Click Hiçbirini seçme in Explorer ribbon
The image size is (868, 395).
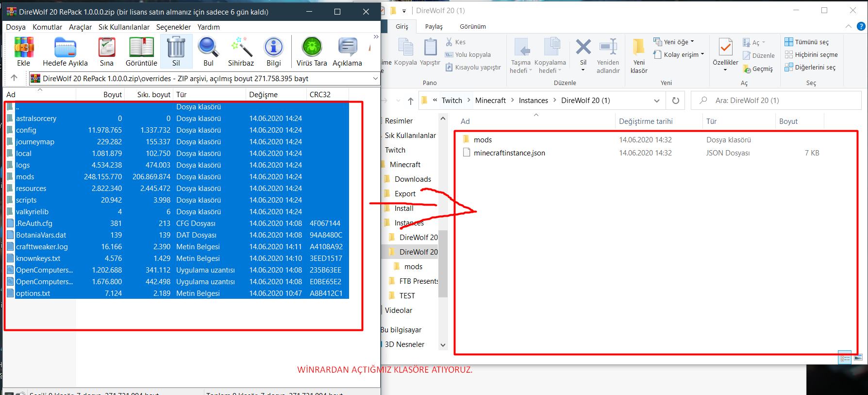tap(811, 55)
